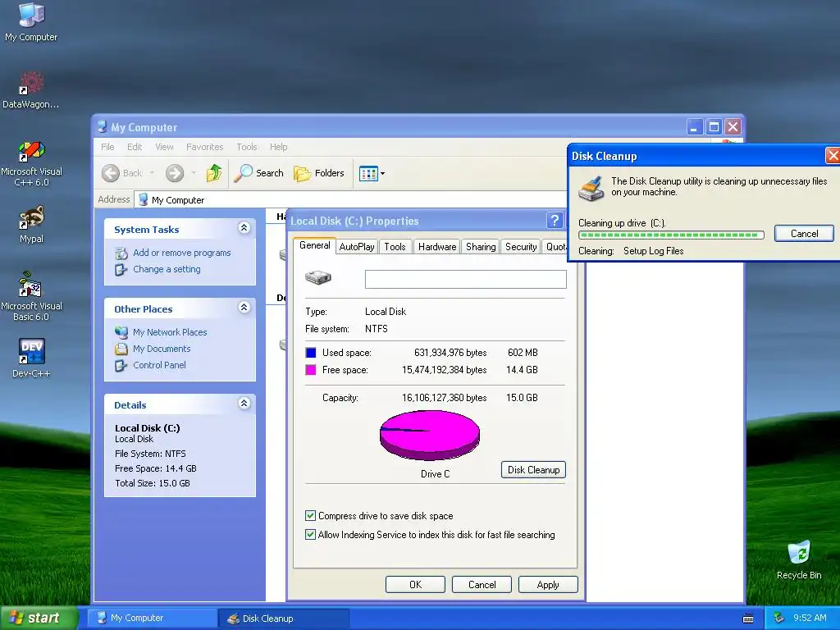The width and height of the screenshot is (840, 630).
Task: Go to My Documents link
Action: click(162, 349)
